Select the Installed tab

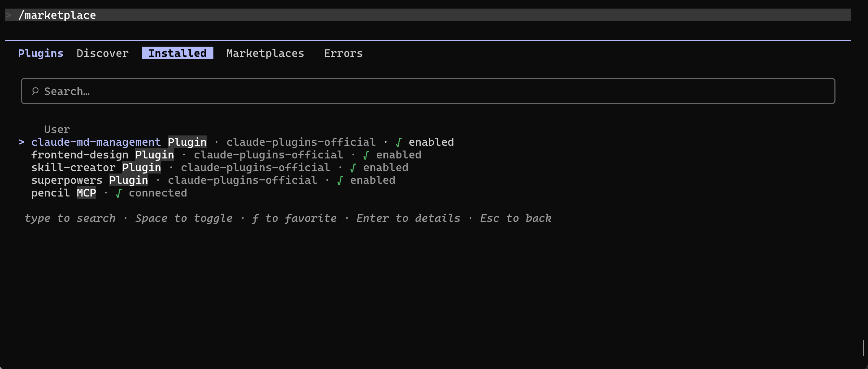(177, 53)
